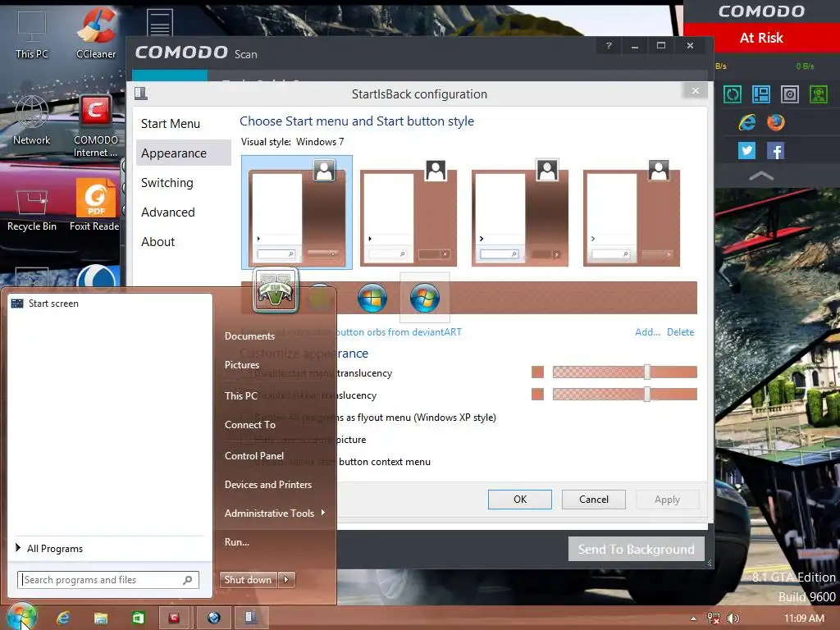Viewport: 840px width, 630px height.
Task: Launch the CCleaner desktop shortcut
Action: tap(96, 33)
